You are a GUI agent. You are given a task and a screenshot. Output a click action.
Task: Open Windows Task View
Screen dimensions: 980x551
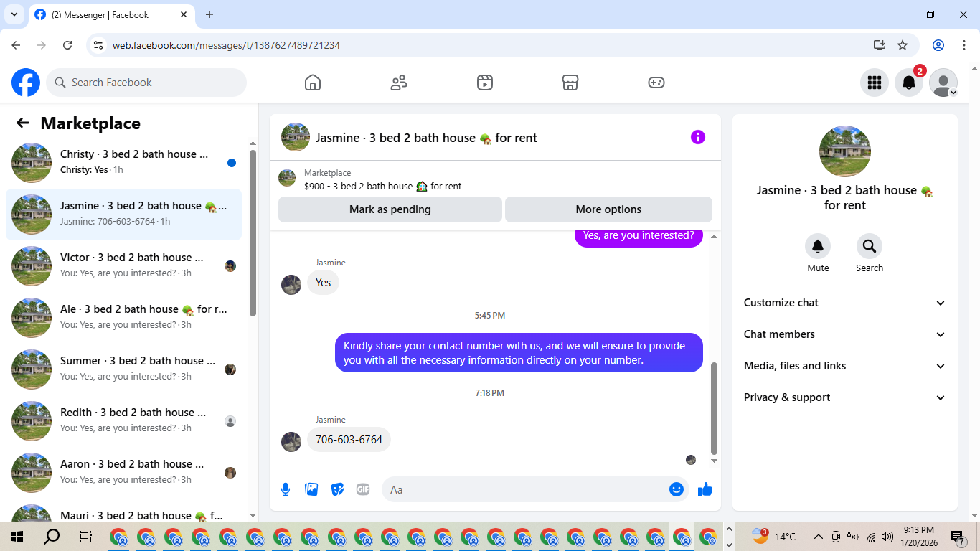click(85, 537)
